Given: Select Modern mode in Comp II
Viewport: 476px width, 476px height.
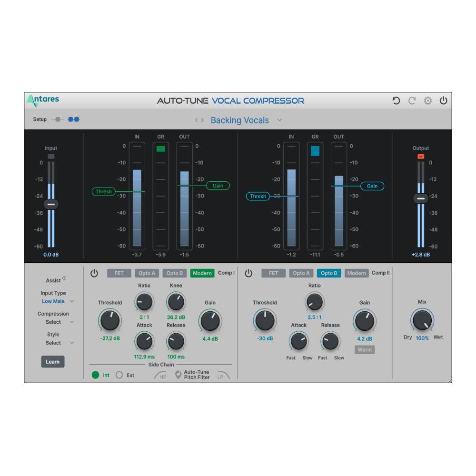Looking at the screenshot, I should tap(357, 273).
